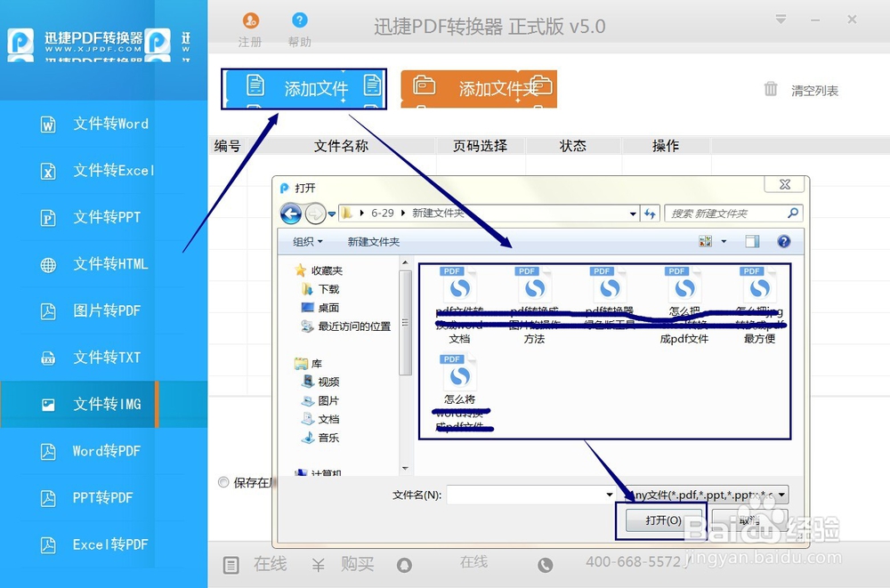Click the 文件名(N) input field
The image size is (890, 588).
pyautogui.click(x=525, y=495)
